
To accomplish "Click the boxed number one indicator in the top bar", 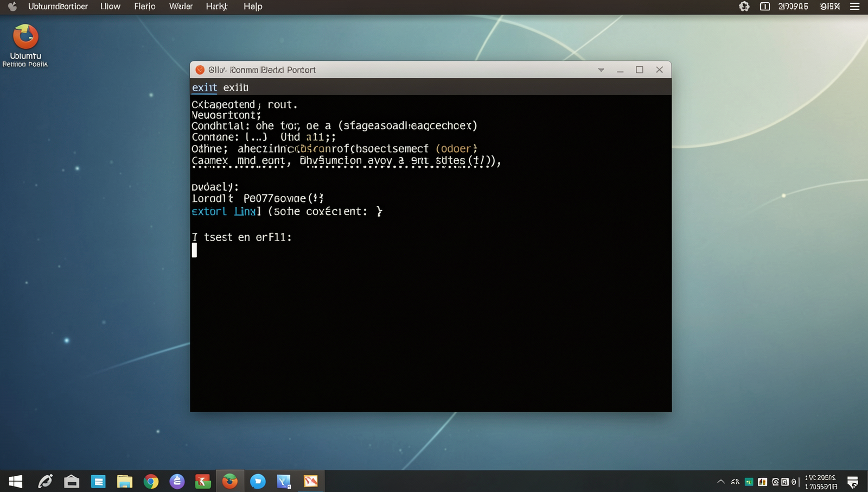I will (x=765, y=7).
